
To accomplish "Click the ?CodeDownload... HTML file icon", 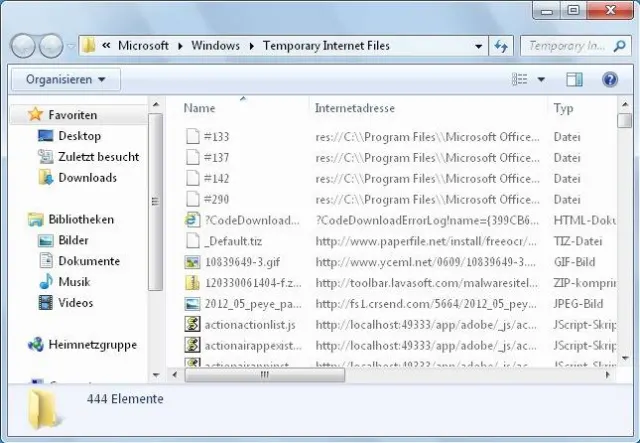I will tap(192, 220).
